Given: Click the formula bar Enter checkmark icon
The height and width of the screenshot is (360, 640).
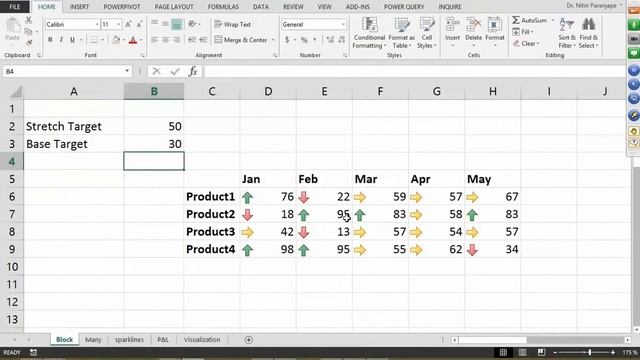Looking at the screenshot, I should (x=175, y=71).
